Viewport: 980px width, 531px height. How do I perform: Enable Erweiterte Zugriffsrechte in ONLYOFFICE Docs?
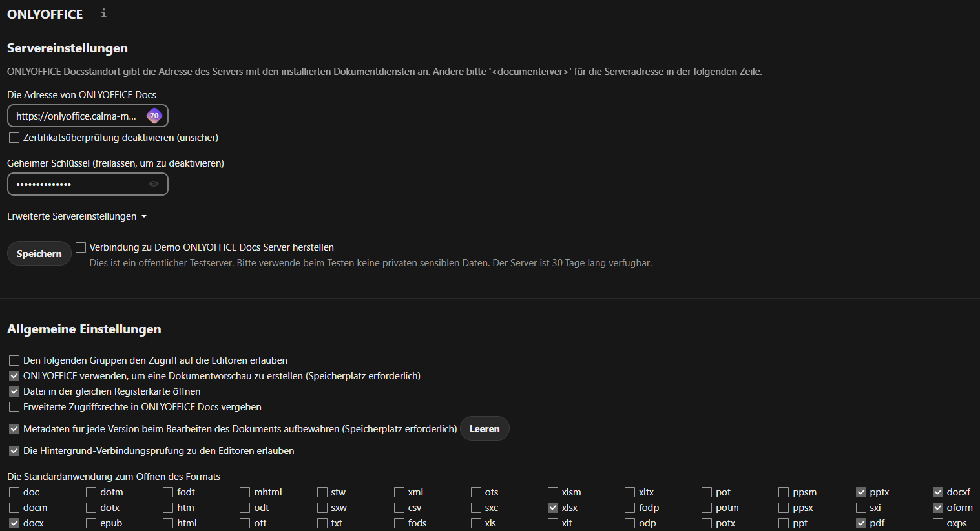(14, 407)
